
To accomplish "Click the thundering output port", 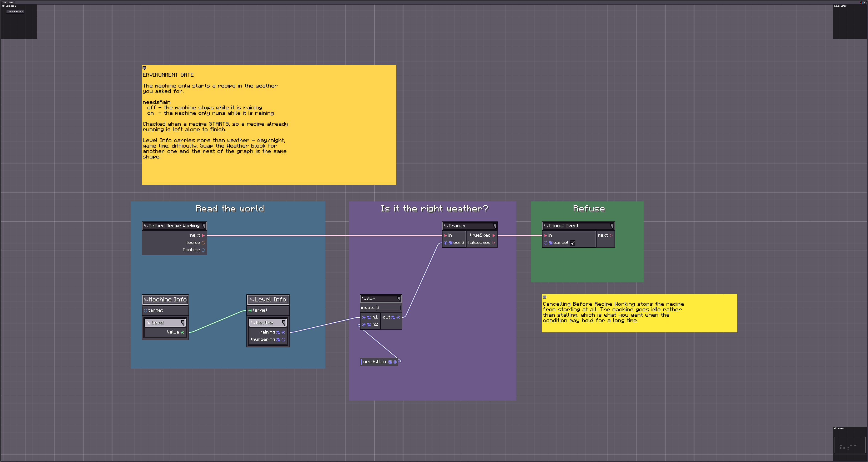I will pyautogui.click(x=283, y=340).
